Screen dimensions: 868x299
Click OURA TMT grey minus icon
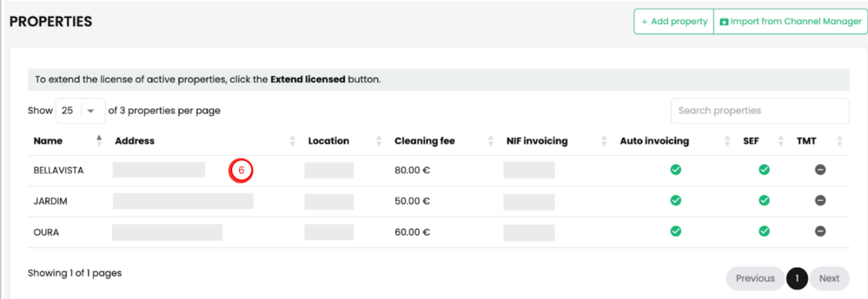click(x=820, y=231)
